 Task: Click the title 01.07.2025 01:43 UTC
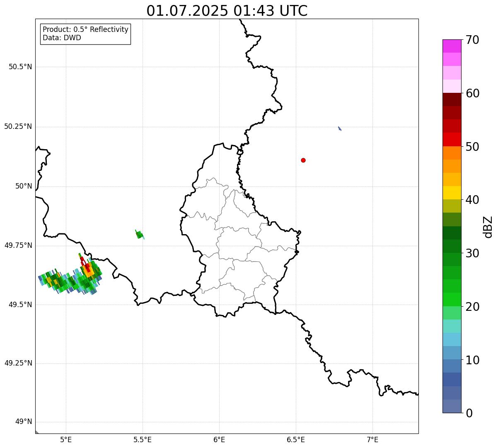pos(227,10)
